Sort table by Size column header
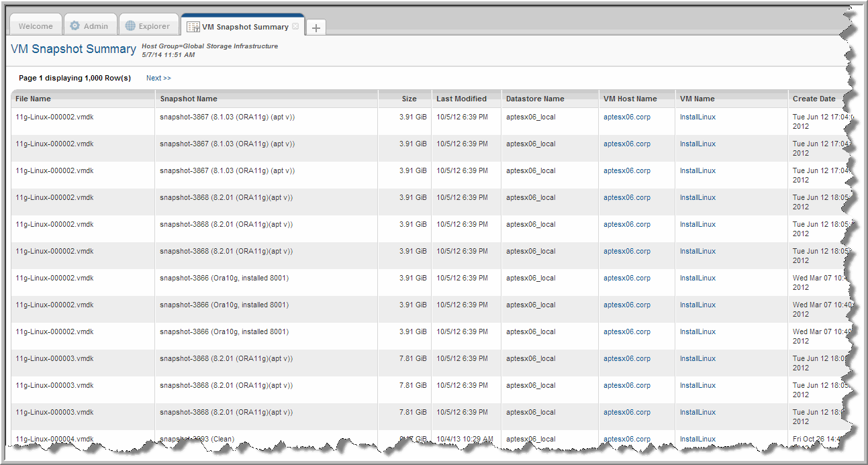The width and height of the screenshot is (868, 465). point(409,99)
